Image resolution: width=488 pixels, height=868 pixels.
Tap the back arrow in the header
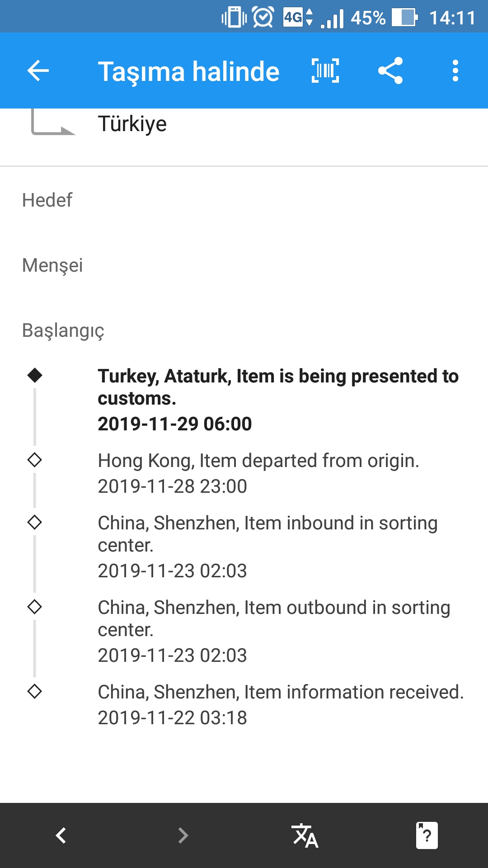38,71
